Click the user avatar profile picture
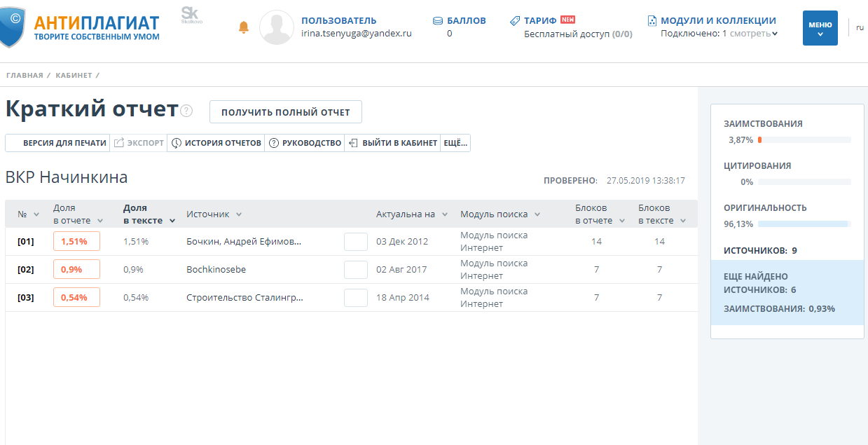The width and height of the screenshot is (868, 445). click(x=276, y=27)
